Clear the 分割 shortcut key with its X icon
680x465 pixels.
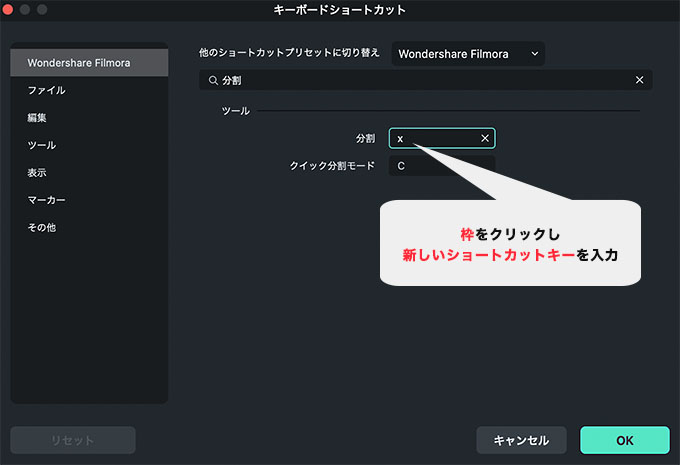pyautogui.click(x=485, y=138)
